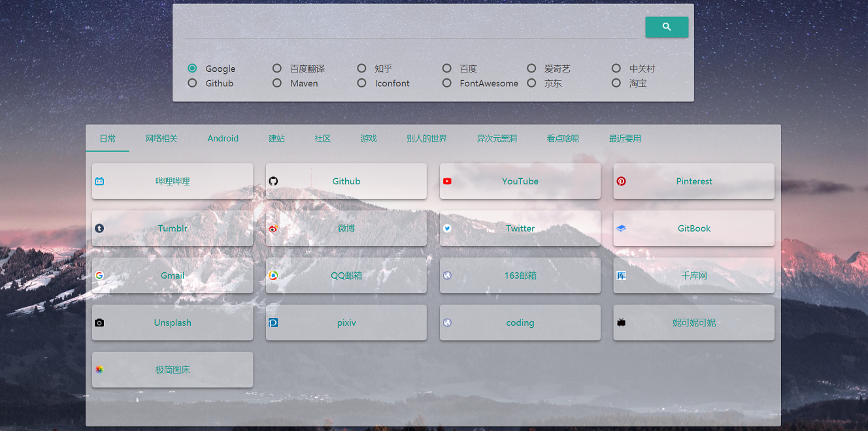Open the 千库网 link
868x431 pixels.
[694, 275]
